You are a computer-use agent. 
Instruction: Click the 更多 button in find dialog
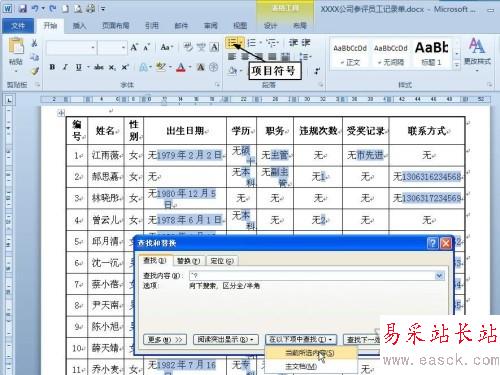165,340
